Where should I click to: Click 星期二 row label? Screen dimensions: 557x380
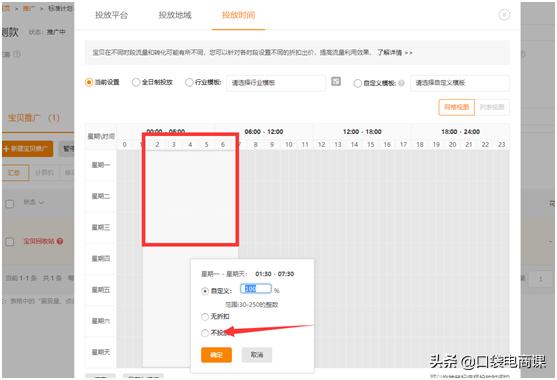click(x=101, y=196)
